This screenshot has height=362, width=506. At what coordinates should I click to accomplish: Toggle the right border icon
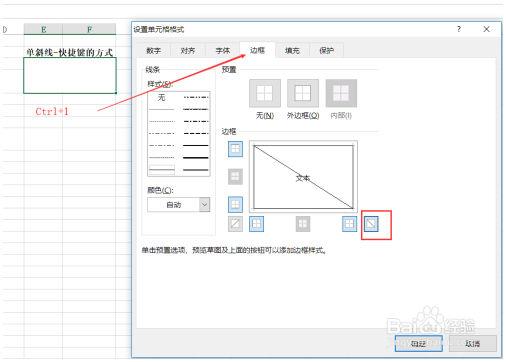(349, 224)
